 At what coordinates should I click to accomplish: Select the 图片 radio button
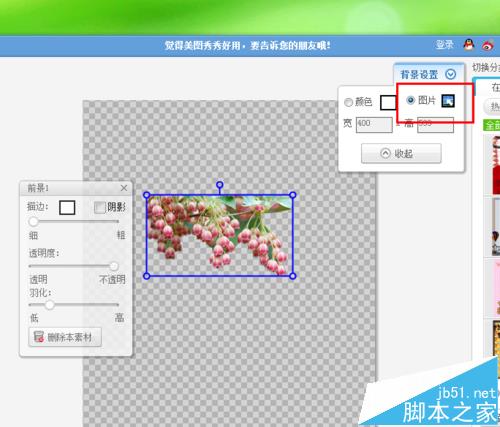pyautogui.click(x=410, y=100)
